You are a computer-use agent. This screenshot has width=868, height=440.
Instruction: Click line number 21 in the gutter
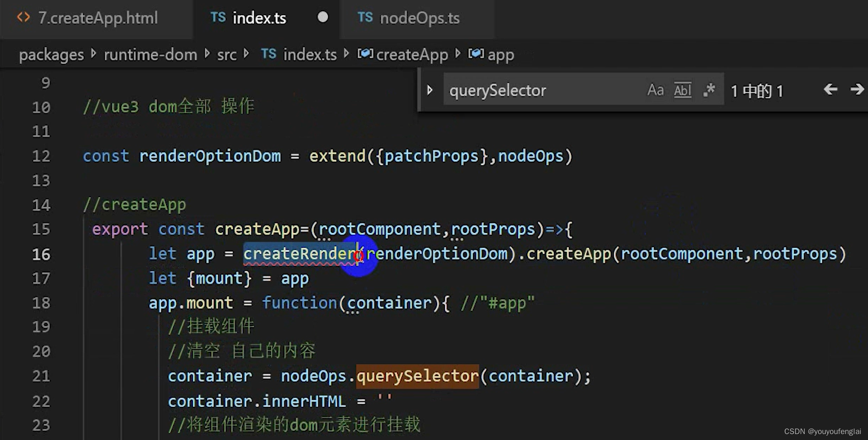(x=41, y=376)
